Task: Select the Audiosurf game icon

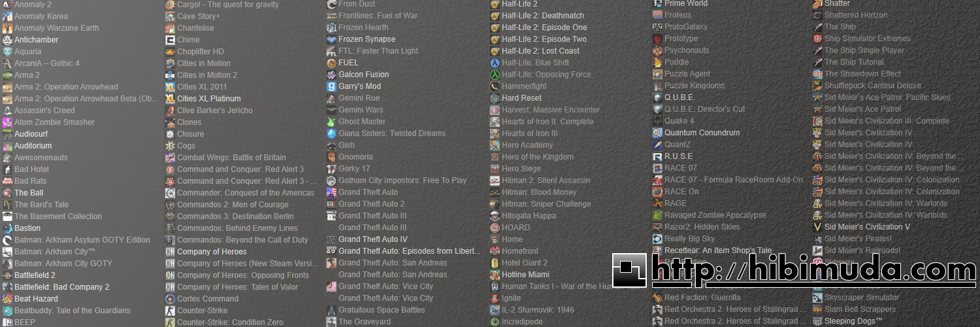Action: [7, 134]
